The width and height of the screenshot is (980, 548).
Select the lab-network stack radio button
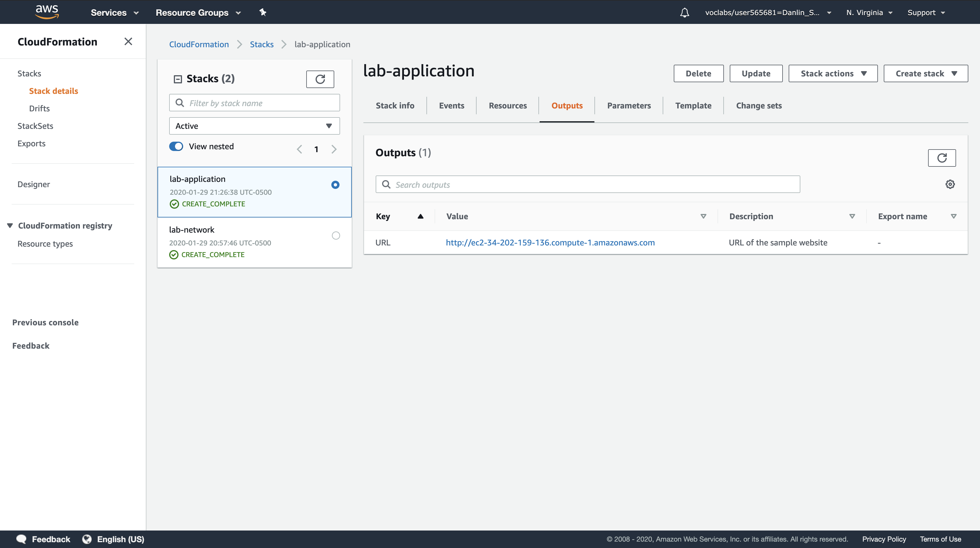[x=335, y=236]
